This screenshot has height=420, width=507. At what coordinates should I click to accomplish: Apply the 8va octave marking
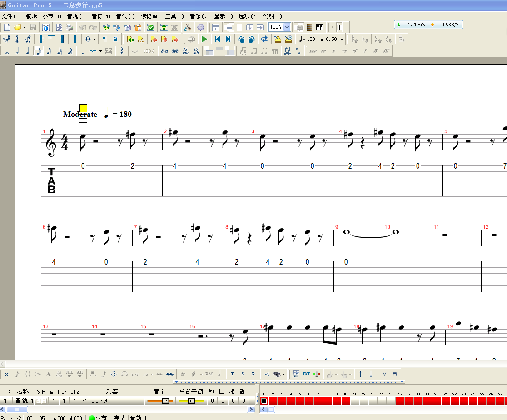click(164, 51)
